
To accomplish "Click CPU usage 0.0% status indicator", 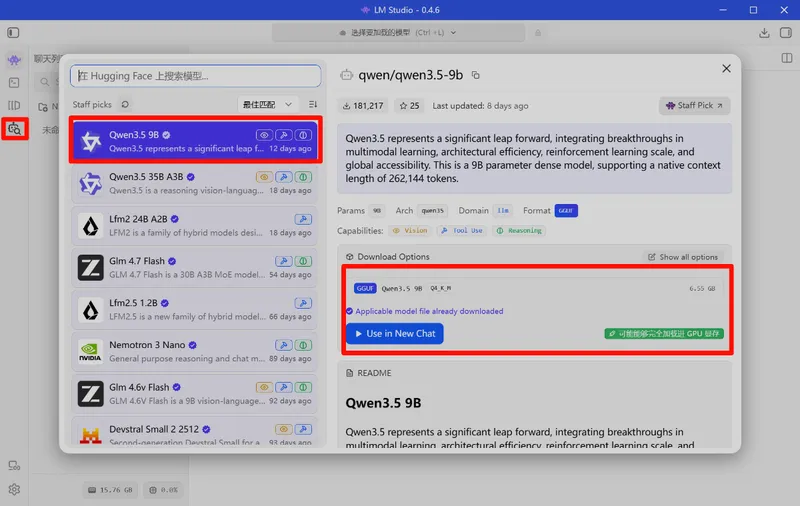I will click(163, 490).
